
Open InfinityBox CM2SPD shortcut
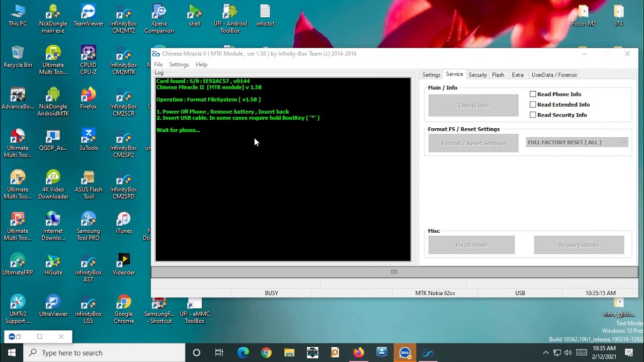point(124,185)
